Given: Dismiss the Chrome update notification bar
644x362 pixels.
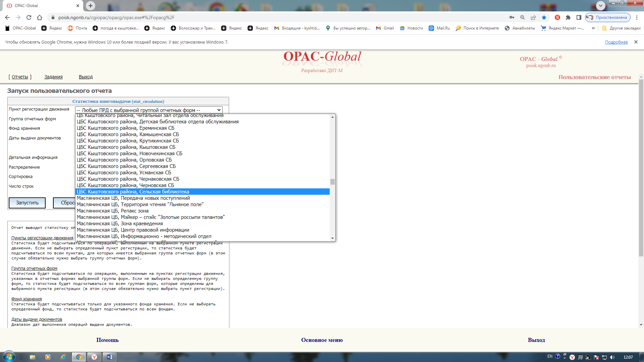Looking at the screenshot, I should coord(636,42).
